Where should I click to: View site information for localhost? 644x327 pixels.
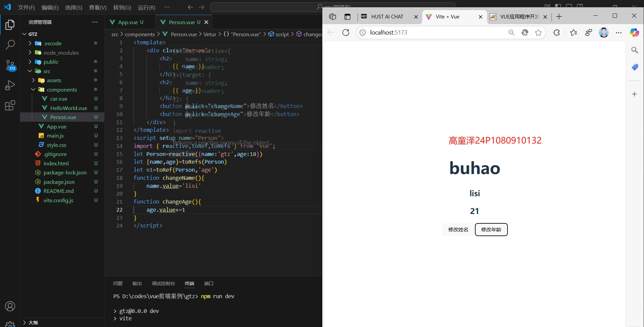point(363,33)
